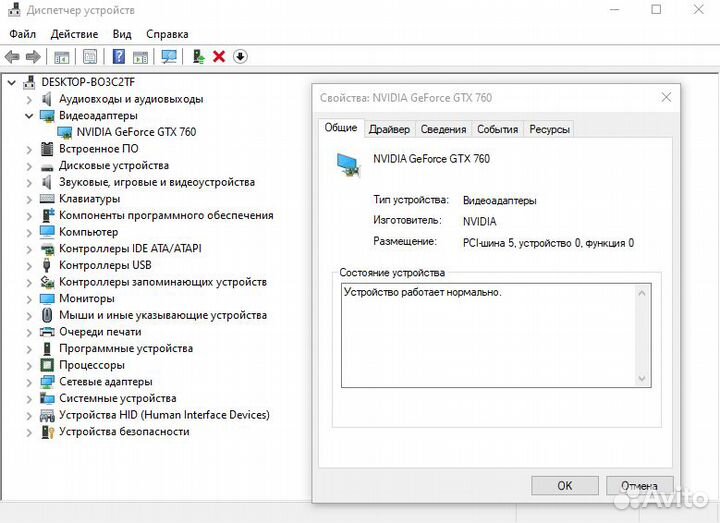Click the Отмена button
720x523 pixels.
tap(639, 485)
